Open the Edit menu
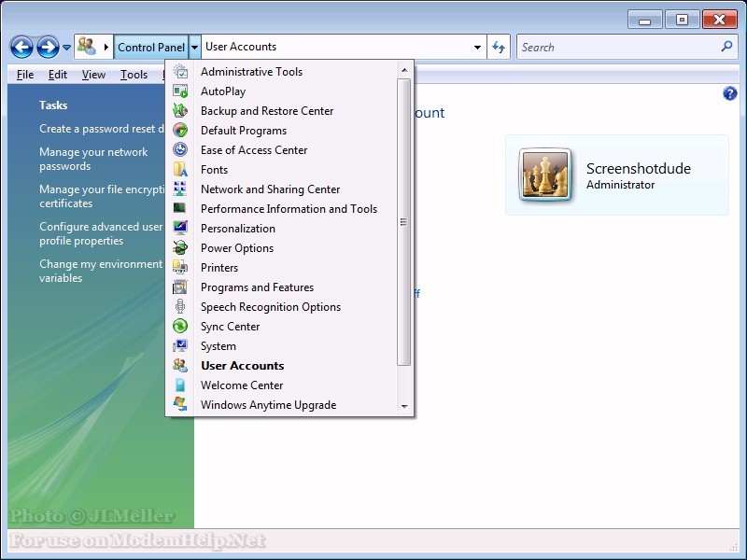The width and height of the screenshot is (747, 560). pos(58,75)
